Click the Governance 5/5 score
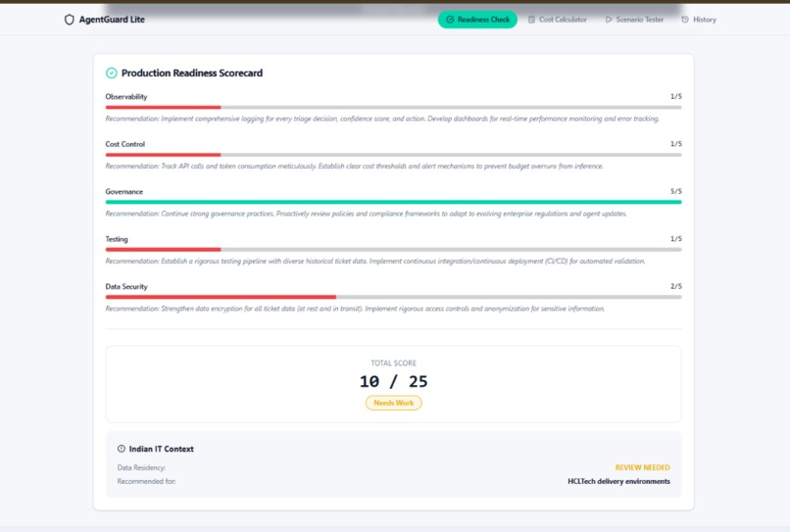 click(675, 191)
